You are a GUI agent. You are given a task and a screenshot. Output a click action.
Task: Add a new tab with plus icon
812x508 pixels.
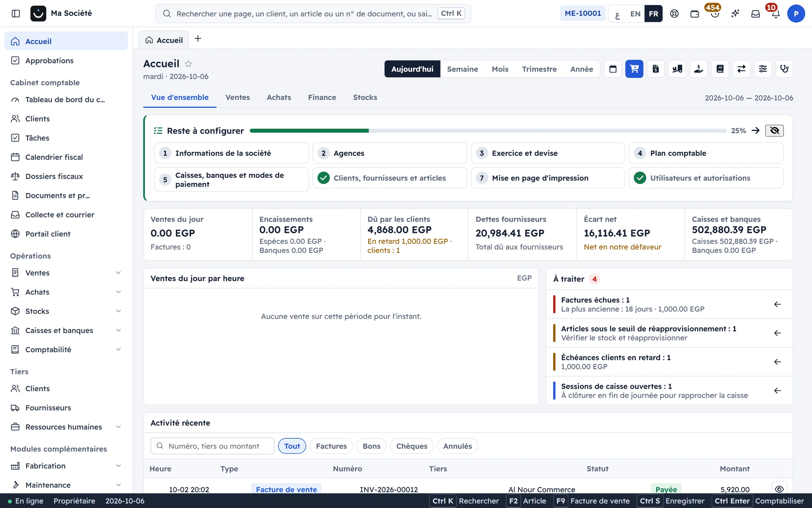[x=198, y=39]
